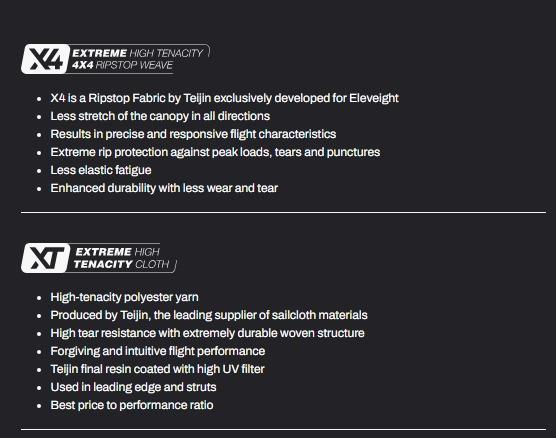This screenshot has width=556, height=438.
Task: Click the word Eleveight in the first bullet
Action: 374,98
